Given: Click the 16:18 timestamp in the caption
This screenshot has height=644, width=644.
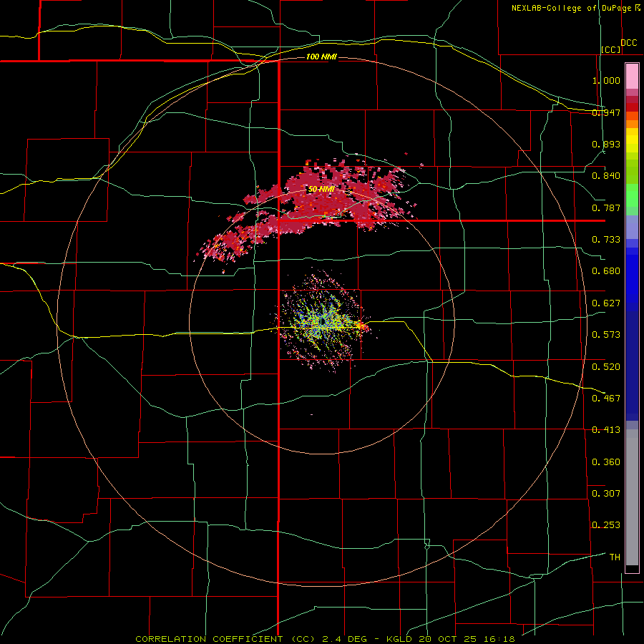Looking at the screenshot, I should point(499,639).
